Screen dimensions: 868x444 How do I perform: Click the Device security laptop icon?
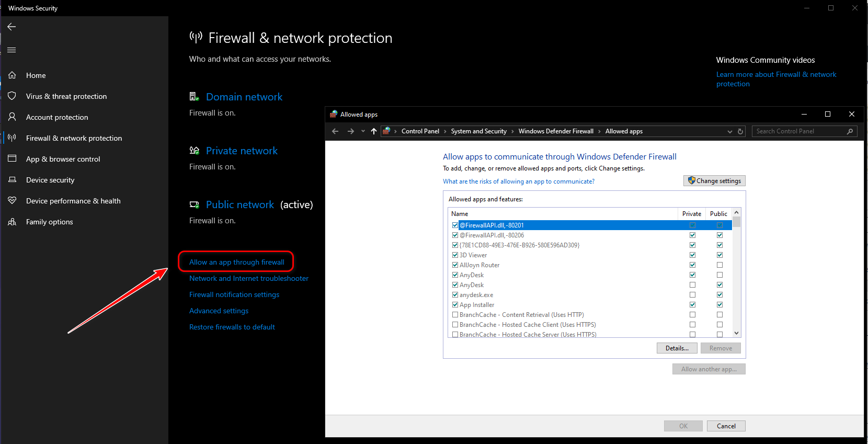[x=12, y=180]
